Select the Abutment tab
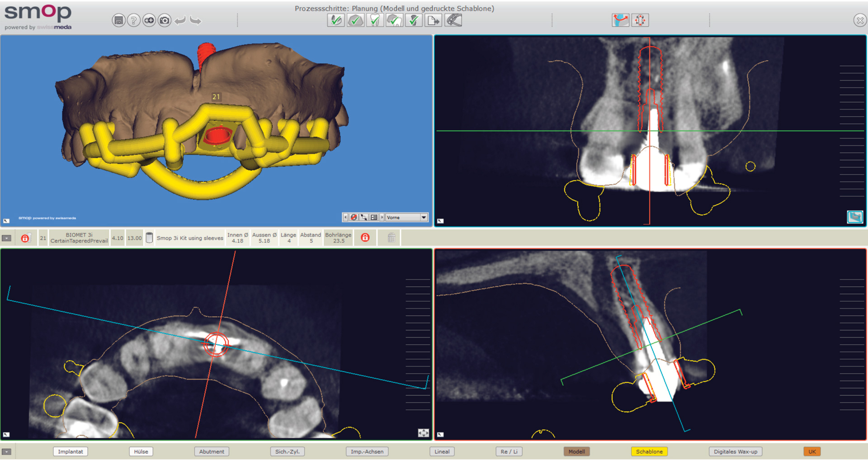 point(212,451)
